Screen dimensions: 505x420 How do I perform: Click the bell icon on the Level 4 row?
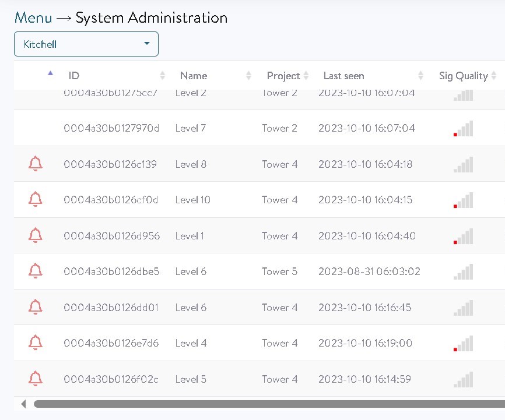click(x=36, y=343)
